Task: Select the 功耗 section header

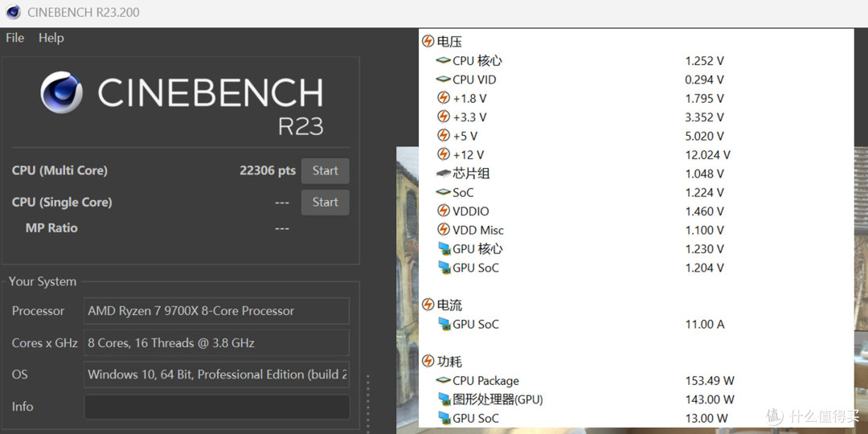Action: (x=449, y=362)
